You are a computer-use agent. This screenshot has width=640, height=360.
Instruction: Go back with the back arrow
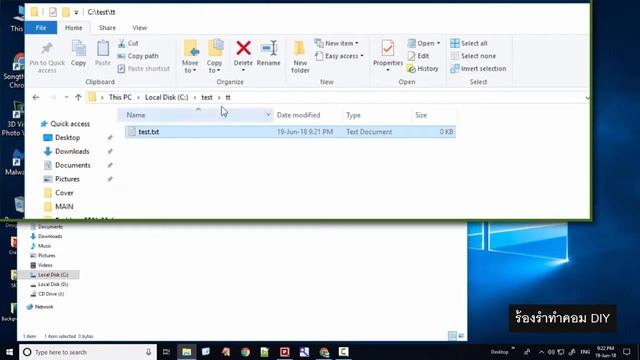coord(36,98)
